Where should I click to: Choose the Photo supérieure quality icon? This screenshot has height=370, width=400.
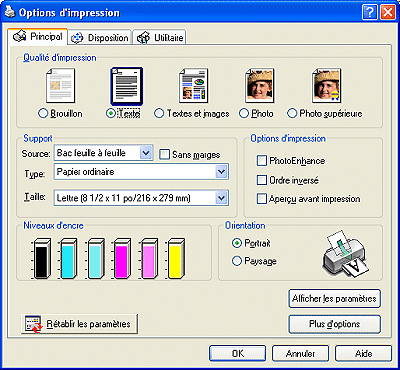click(x=326, y=86)
